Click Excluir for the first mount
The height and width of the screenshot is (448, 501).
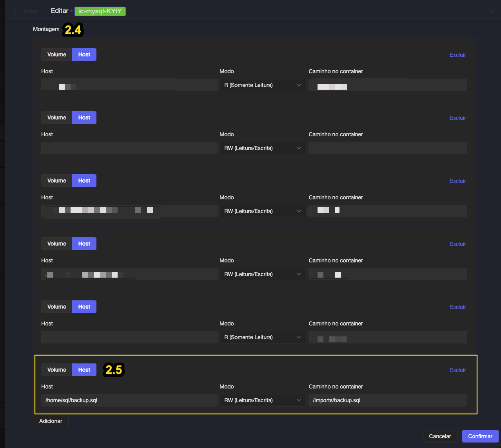(457, 55)
